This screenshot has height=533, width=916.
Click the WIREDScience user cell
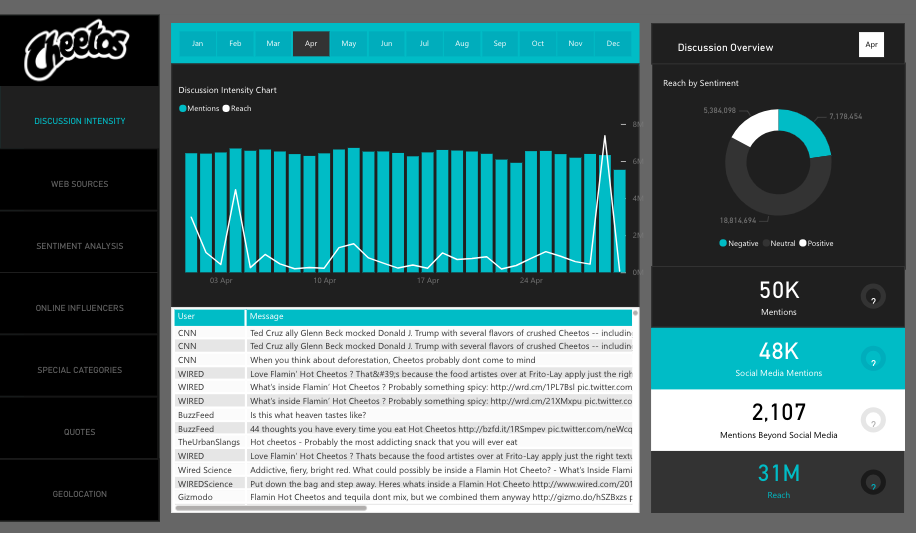(209, 484)
